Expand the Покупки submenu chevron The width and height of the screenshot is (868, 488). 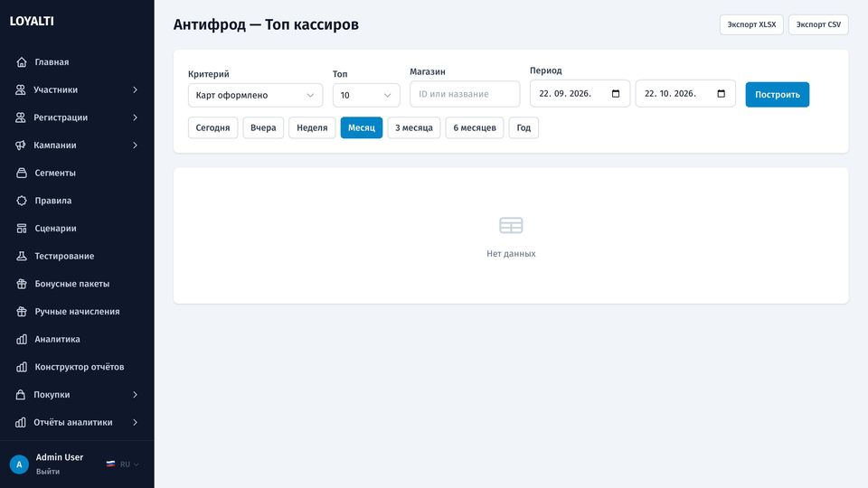135,395
